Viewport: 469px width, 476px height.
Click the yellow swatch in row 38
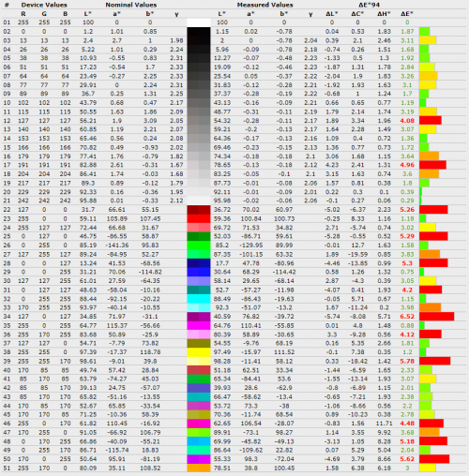pyautogui.click(x=199, y=352)
